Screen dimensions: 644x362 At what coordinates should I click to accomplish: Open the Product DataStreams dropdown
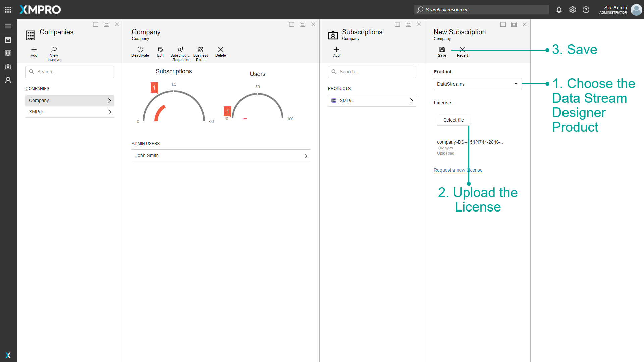pos(477,84)
